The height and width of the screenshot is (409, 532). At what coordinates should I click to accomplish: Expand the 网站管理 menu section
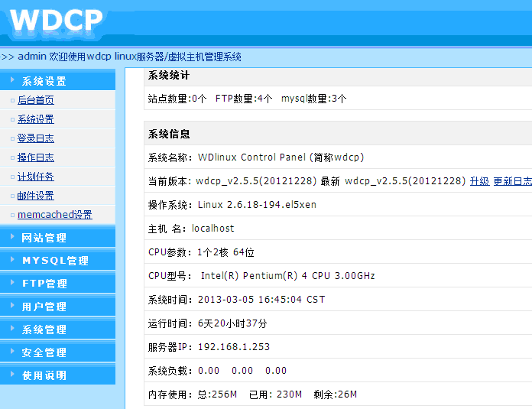[44, 238]
